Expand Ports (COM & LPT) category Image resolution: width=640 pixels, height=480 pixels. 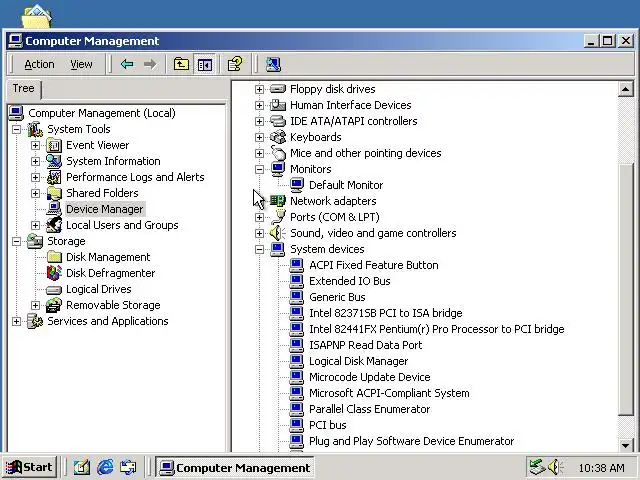(259, 217)
